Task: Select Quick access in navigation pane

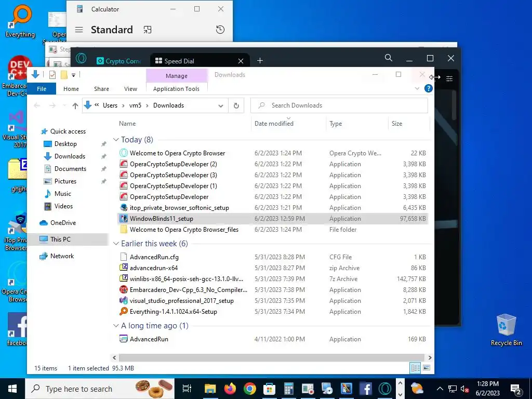Action: 68,131
